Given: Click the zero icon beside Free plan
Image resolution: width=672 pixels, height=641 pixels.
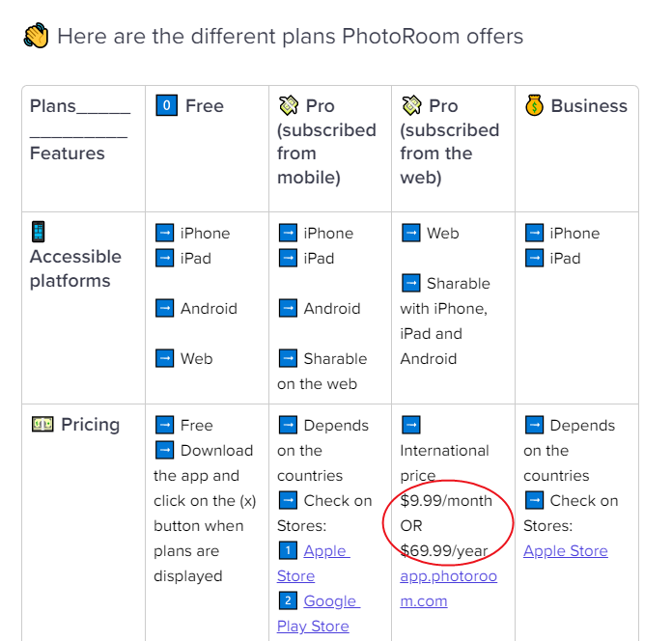Looking at the screenshot, I should 166,105.
